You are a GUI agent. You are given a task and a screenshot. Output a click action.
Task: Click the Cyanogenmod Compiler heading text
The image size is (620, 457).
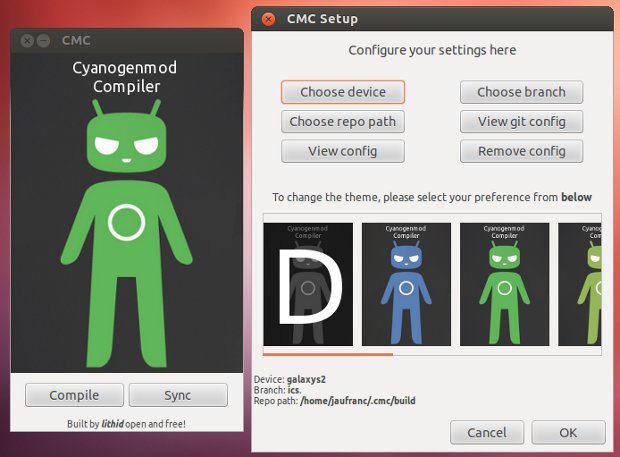pos(125,77)
